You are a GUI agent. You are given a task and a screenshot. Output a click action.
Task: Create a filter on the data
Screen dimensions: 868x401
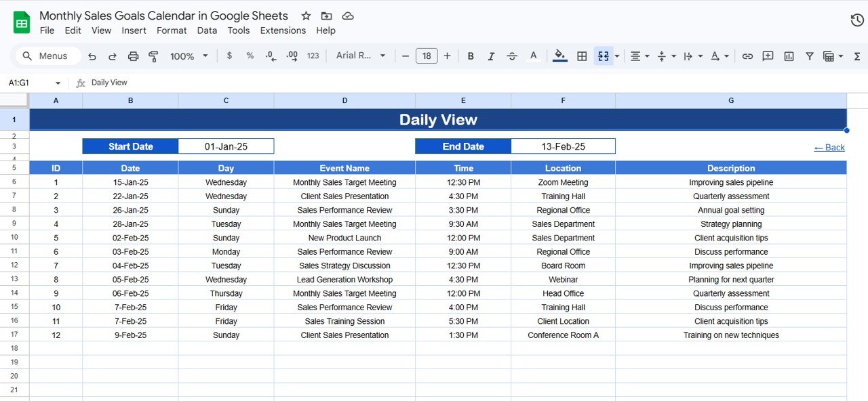point(809,56)
